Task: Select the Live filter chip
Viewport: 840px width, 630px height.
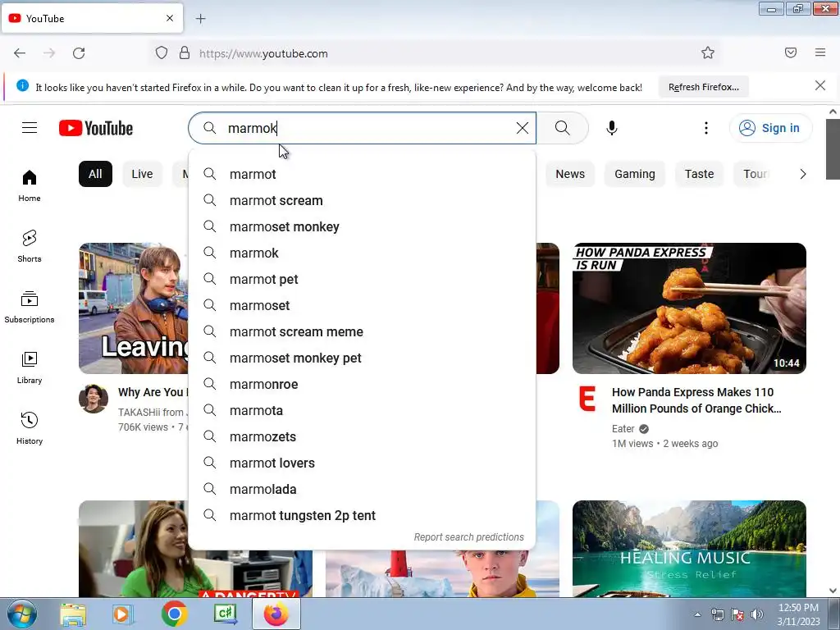Action: click(x=142, y=174)
